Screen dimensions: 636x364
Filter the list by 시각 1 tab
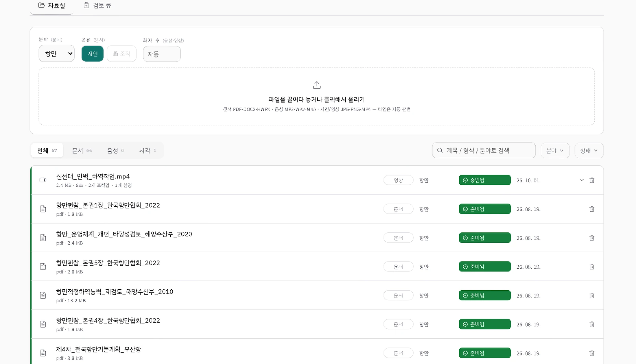(x=148, y=150)
